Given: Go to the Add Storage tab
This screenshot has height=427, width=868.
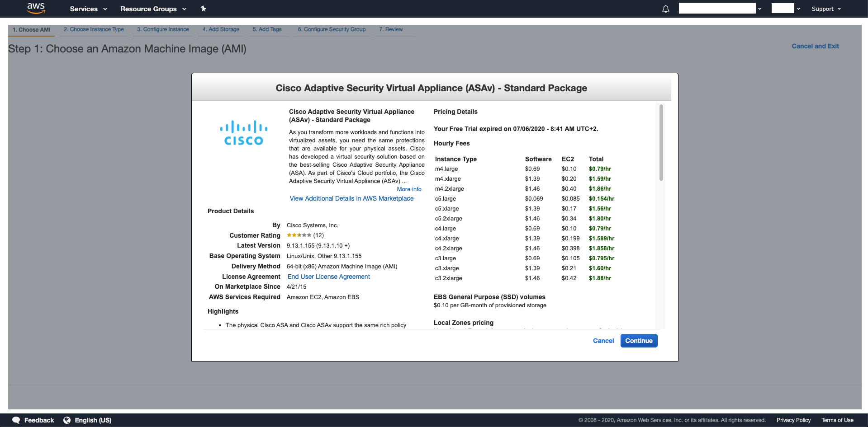Looking at the screenshot, I should click(x=221, y=29).
